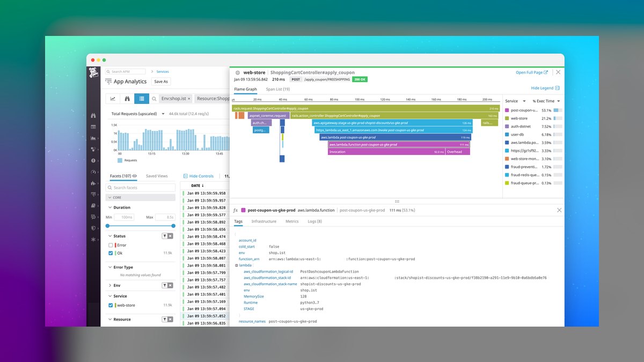Image resolution: width=644 pixels, height=362 pixels.
Task: Follow the Services breadcrumb link
Action: click(163, 71)
